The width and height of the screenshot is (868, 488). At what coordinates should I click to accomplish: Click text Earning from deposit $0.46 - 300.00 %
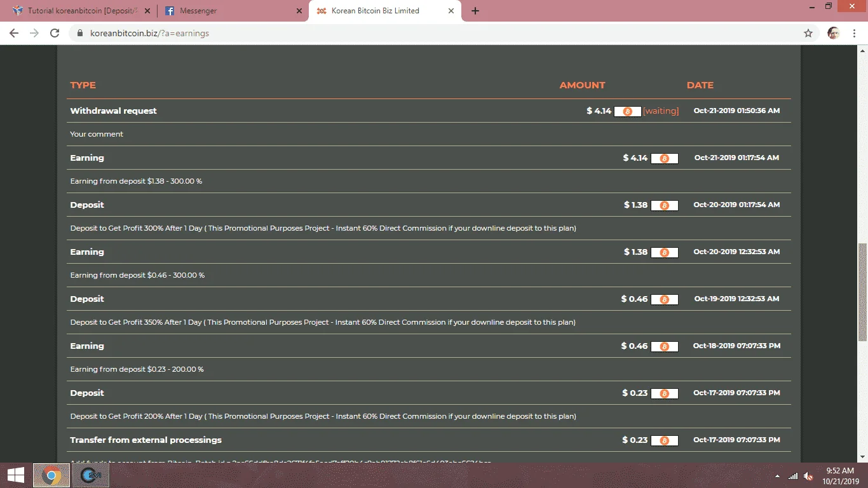pyautogui.click(x=137, y=275)
